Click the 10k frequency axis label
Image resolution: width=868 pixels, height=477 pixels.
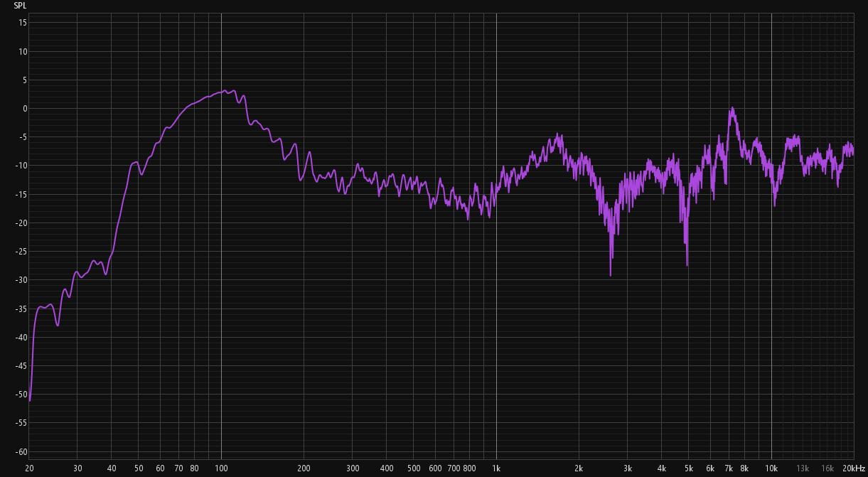pyautogui.click(x=771, y=468)
